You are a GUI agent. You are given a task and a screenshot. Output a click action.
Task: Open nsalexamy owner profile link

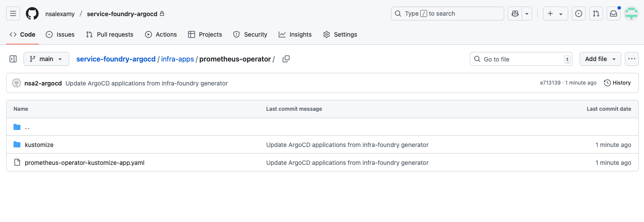(60, 14)
